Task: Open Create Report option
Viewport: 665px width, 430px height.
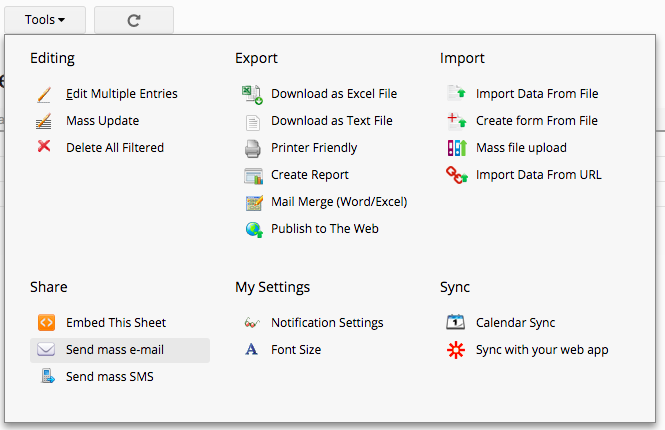Action: [x=310, y=175]
